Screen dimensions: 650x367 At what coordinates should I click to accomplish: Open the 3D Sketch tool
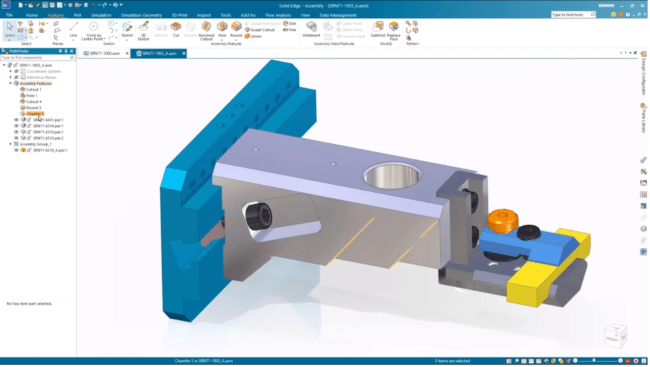pyautogui.click(x=143, y=31)
